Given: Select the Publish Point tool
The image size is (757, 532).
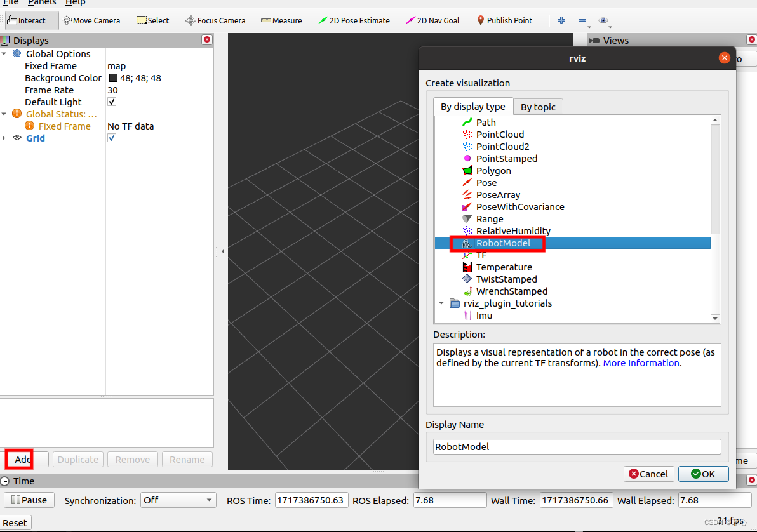Looking at the screenshot, I should tap(504, 20).
